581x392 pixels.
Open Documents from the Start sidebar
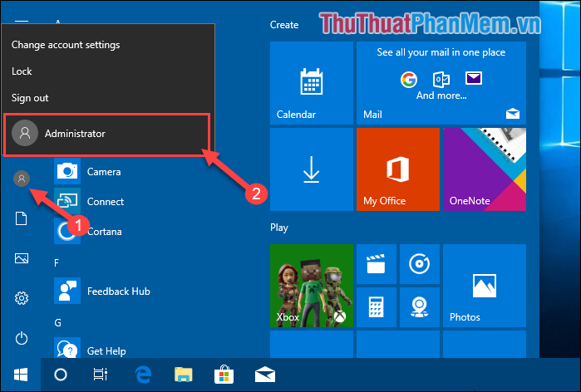click(x=21, y=218)
